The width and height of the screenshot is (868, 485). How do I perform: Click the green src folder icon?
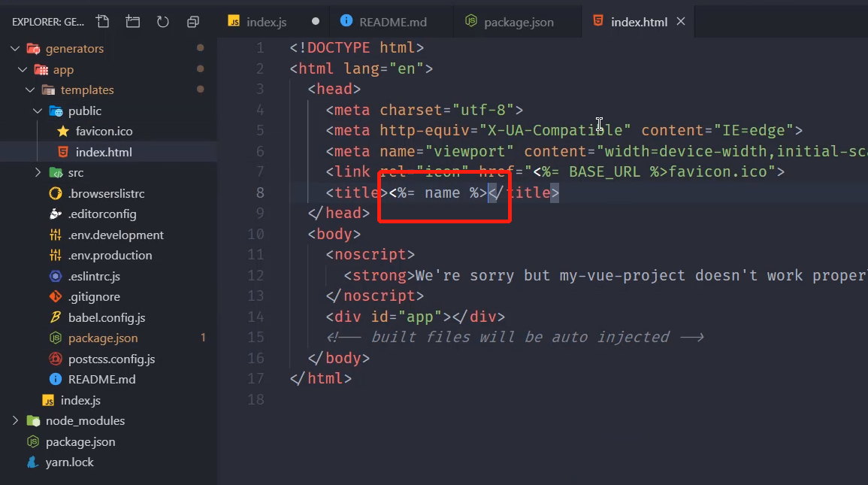coord(56,173)
